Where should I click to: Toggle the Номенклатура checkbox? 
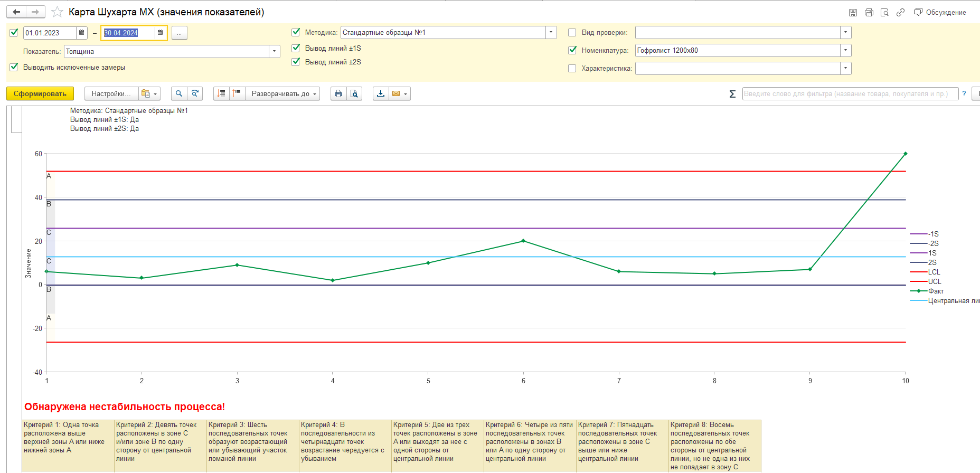tap(572, 50)
